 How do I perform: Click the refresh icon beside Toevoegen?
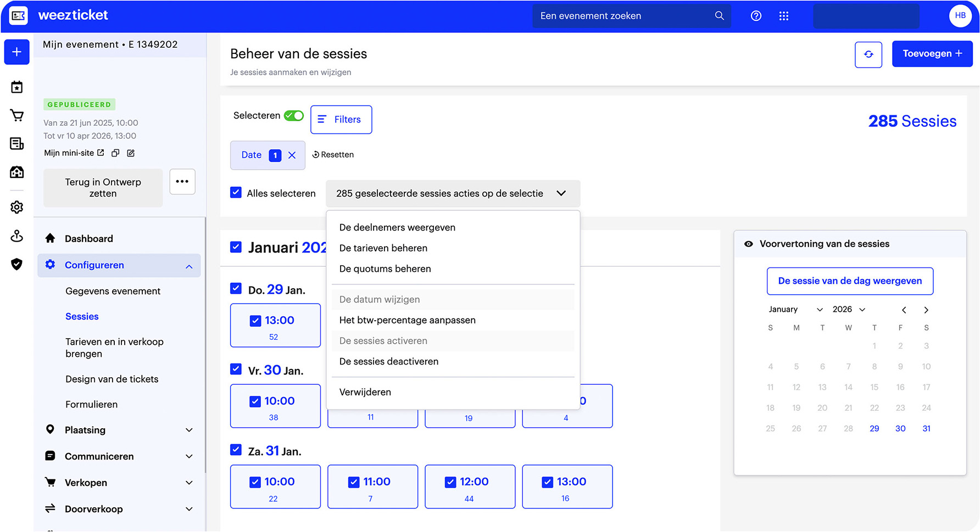[x=868, y=54]
